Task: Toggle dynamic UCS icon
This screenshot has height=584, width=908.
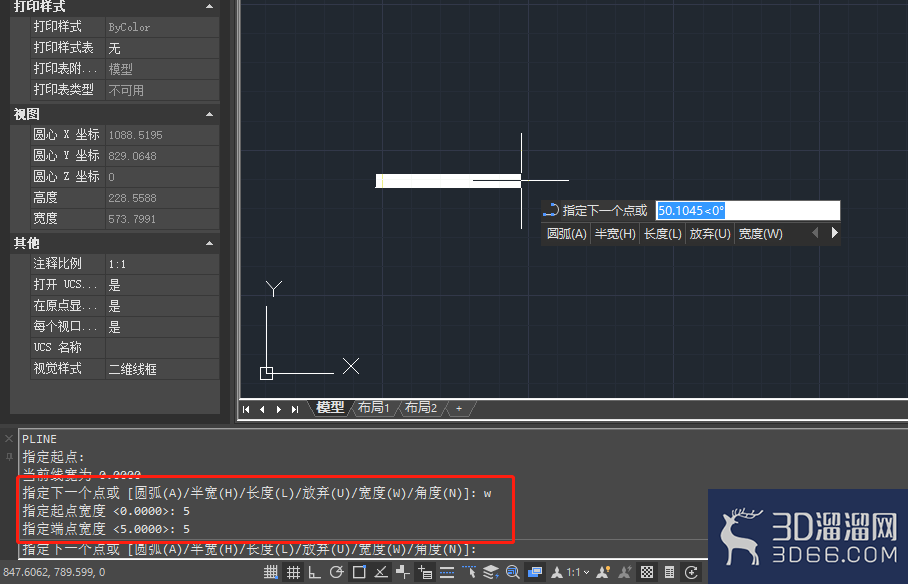Action: [403, 572]
